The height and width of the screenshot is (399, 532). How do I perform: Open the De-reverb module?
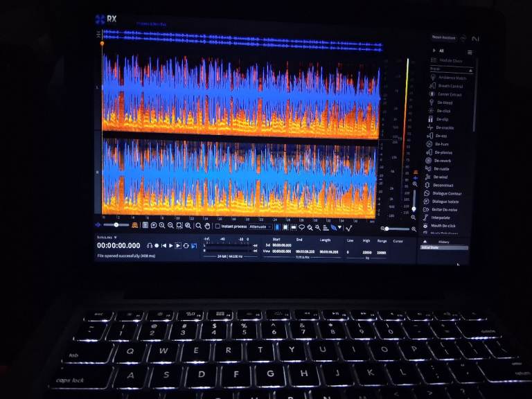[443, 160]
